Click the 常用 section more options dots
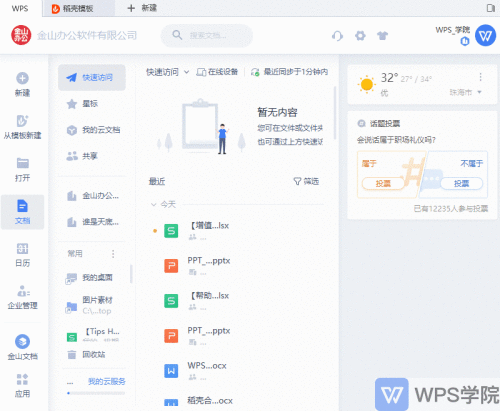 [x=113, y=254]
